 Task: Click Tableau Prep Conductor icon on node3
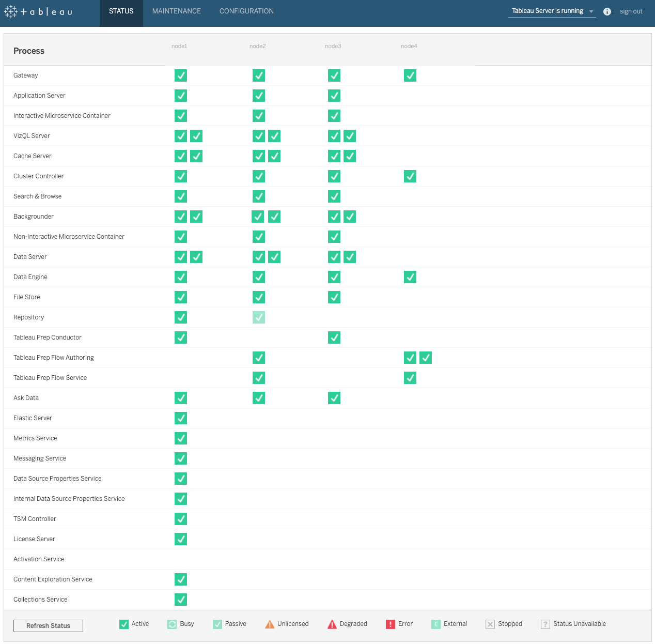coord(334,338)
